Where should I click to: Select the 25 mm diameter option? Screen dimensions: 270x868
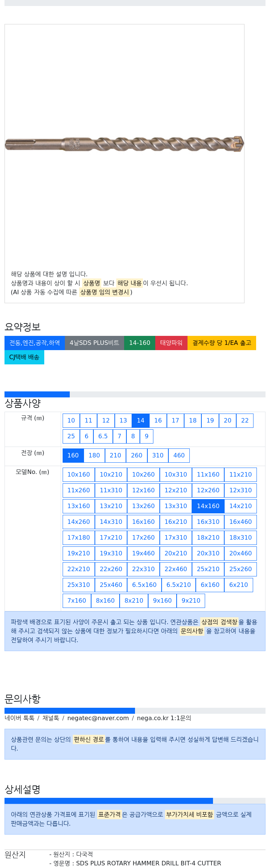71,436
